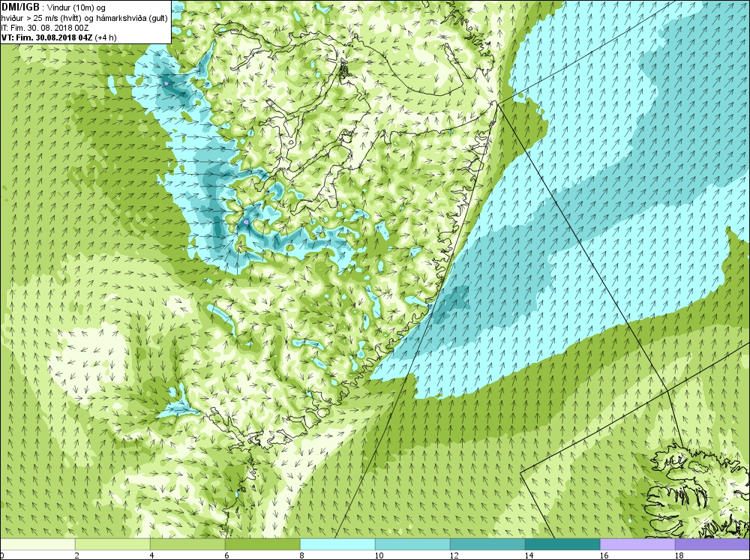Click the 6–8 m/s darker green legend swatch

coord(262,544)
